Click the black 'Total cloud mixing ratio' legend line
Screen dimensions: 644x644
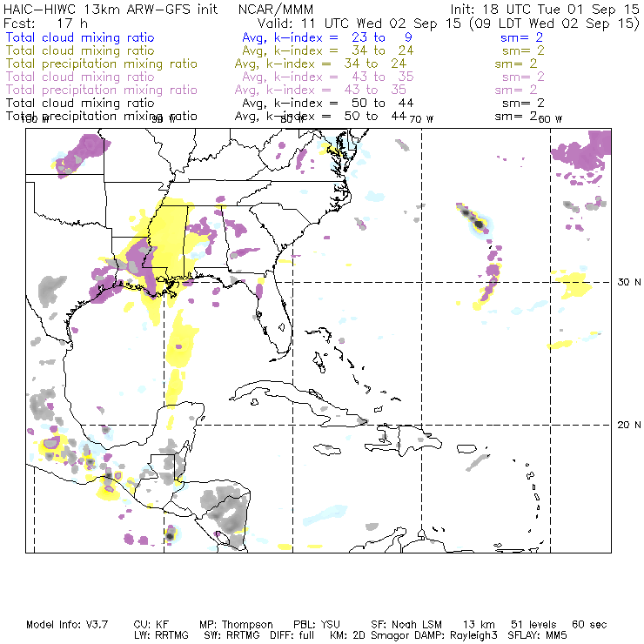[80, 103]
